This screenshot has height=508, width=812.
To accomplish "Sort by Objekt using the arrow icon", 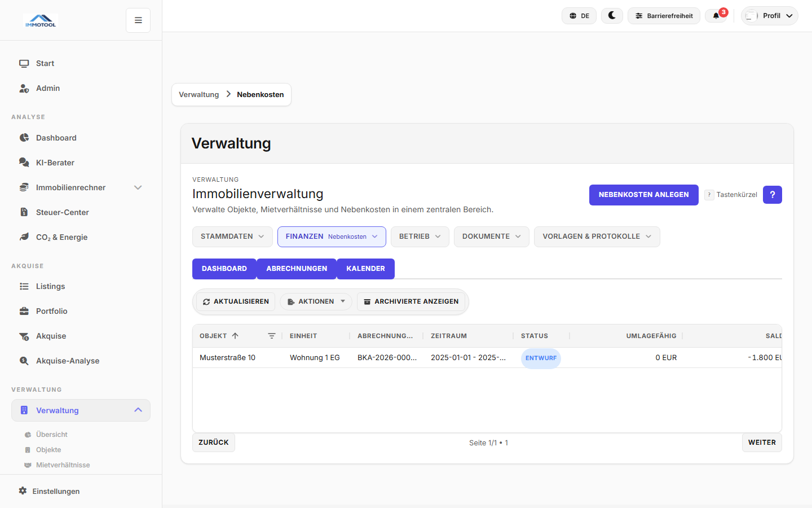I will click(x=235, y=336).
